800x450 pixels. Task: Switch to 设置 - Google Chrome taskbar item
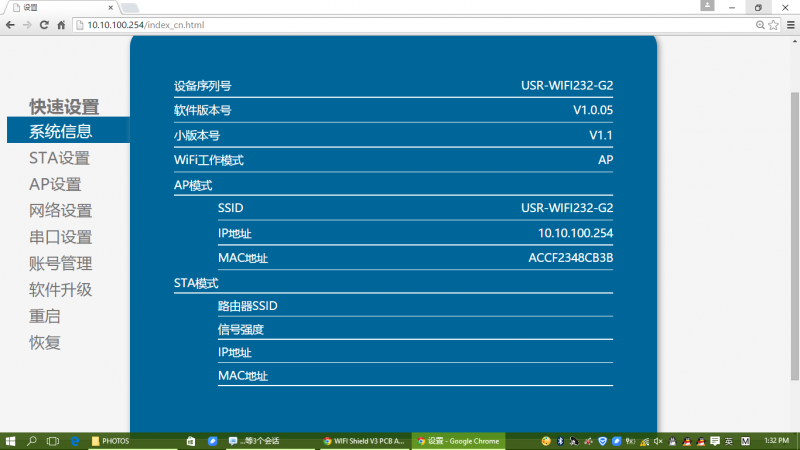pyautogui.click(x=458, y=441)
